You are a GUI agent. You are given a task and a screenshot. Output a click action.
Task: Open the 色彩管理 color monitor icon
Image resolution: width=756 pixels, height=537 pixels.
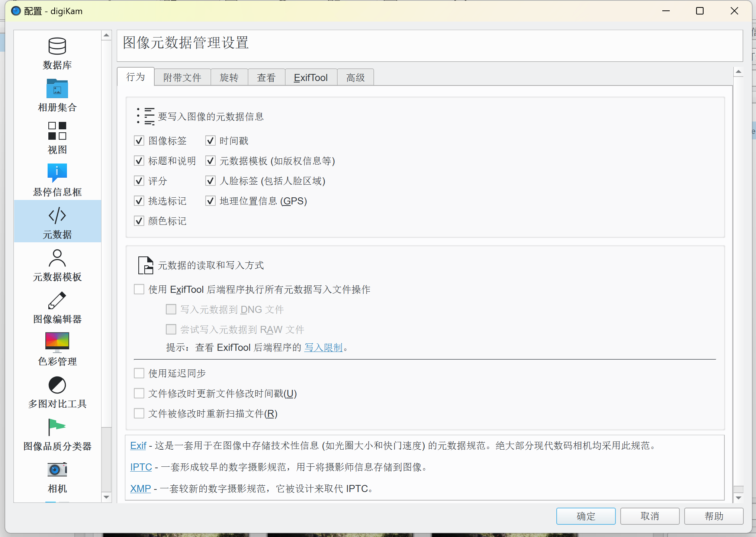click(57, 342)
